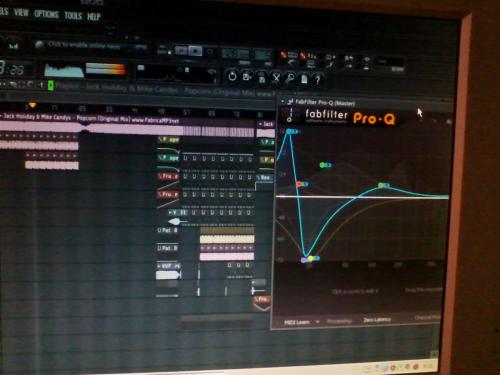
Task: Toggle the stop button in transport controls
Action: 195,51
